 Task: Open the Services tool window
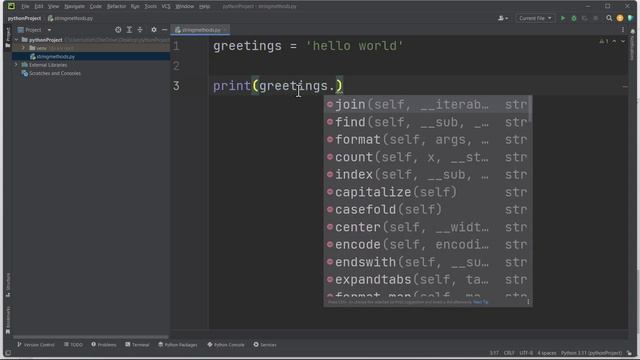pos(265,345)
